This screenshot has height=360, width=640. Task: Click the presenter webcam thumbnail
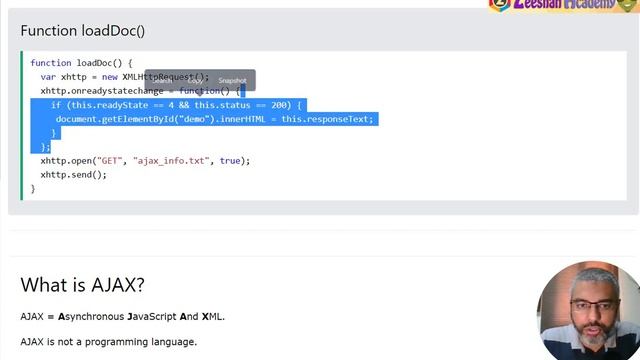(588, 311)
